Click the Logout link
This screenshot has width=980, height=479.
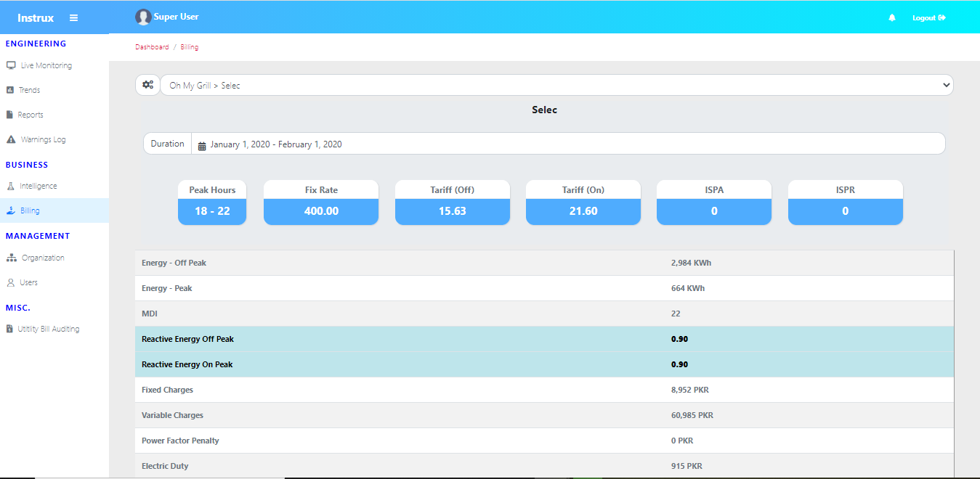(x=928, y=18)
